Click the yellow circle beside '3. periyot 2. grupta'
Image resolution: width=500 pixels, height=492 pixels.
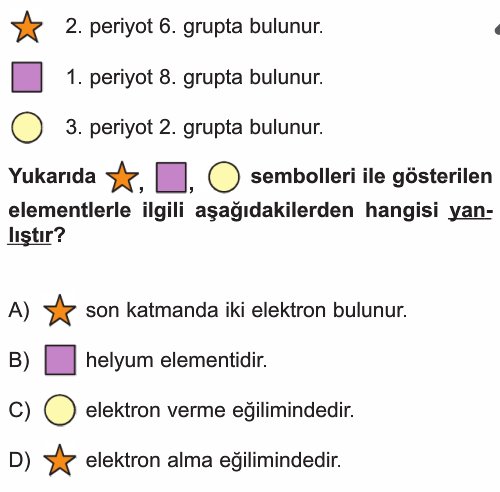tap(27, 127)
